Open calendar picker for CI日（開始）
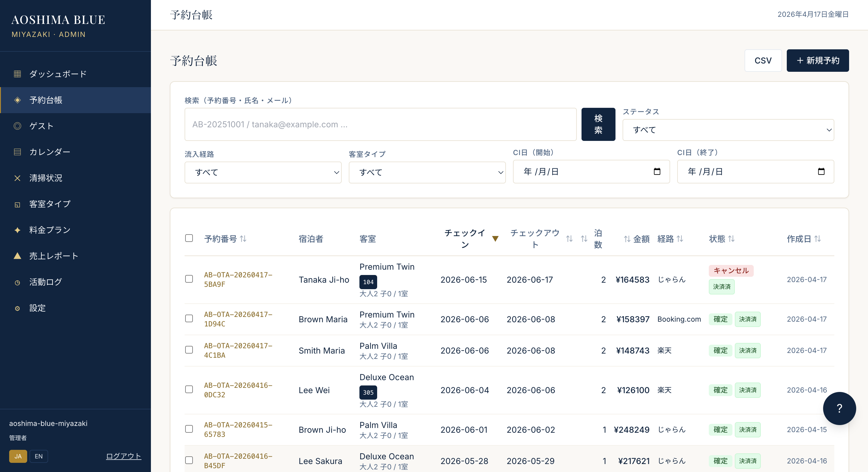 click(657, 172)
